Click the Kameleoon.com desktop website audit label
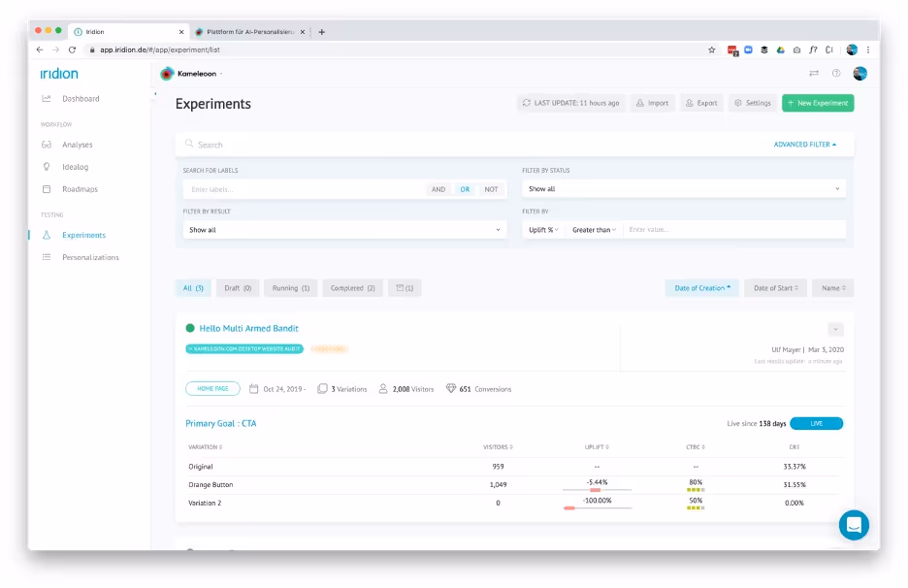Screen dimensions: 908x588 244,348
